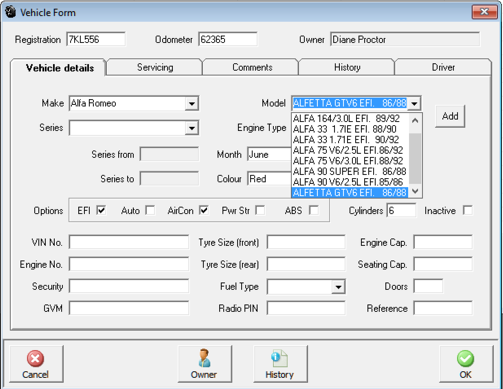Uncheck the AirCon checkbox
503x389 pixels.
(204, 210)
